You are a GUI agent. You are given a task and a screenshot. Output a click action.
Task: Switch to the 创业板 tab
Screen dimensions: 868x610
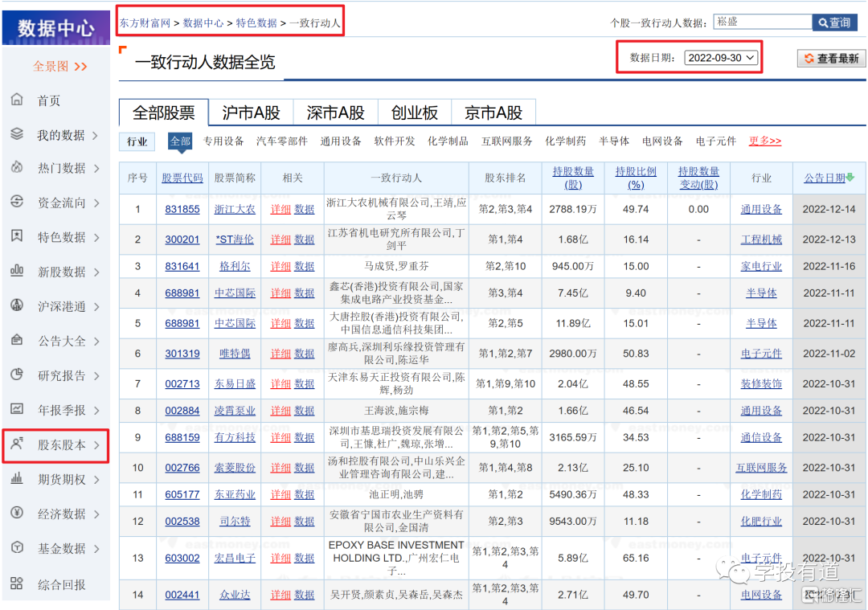click(x=415, y=113)
